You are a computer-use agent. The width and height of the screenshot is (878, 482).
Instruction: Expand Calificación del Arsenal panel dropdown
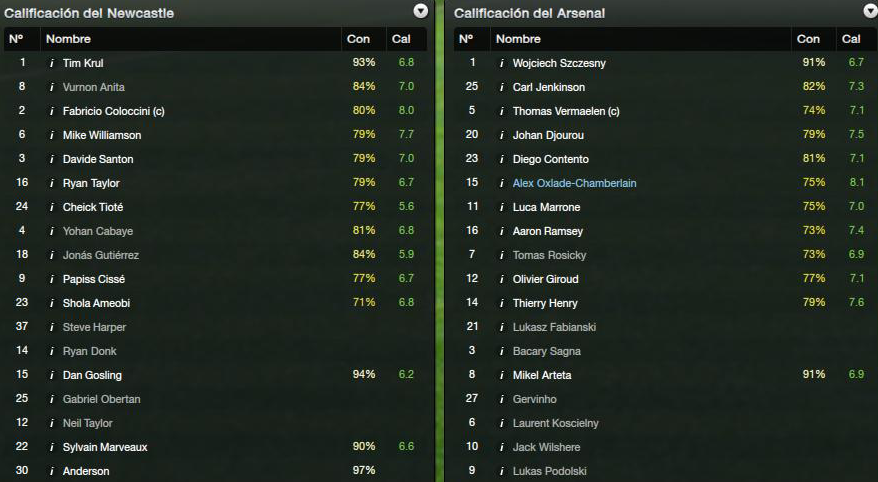[x=870, y=11]
